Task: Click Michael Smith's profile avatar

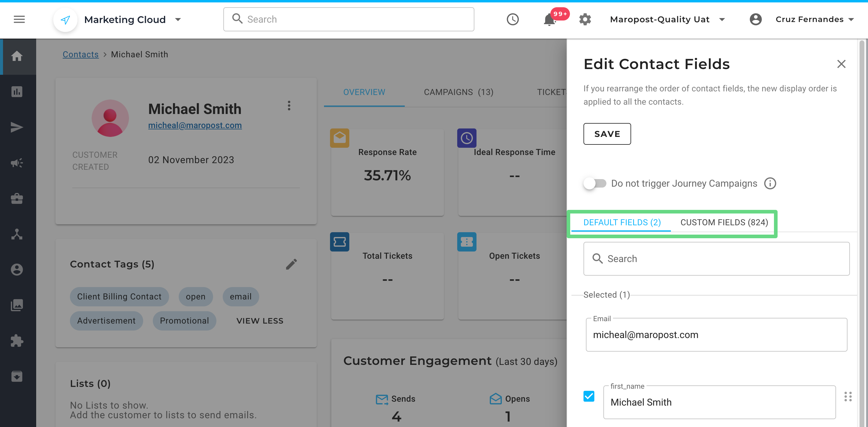Action: click(x=110, y=118)
